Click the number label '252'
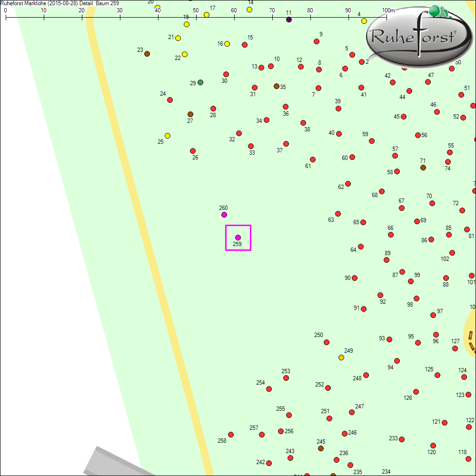The image size is (476, 476). click(319, 384)
